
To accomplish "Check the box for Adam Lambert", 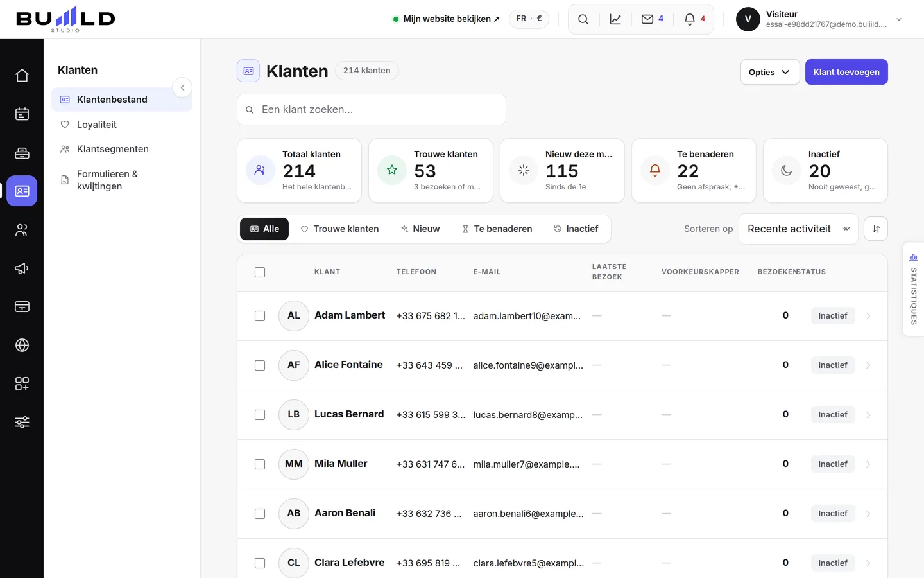I will click(x=260, y=316).
